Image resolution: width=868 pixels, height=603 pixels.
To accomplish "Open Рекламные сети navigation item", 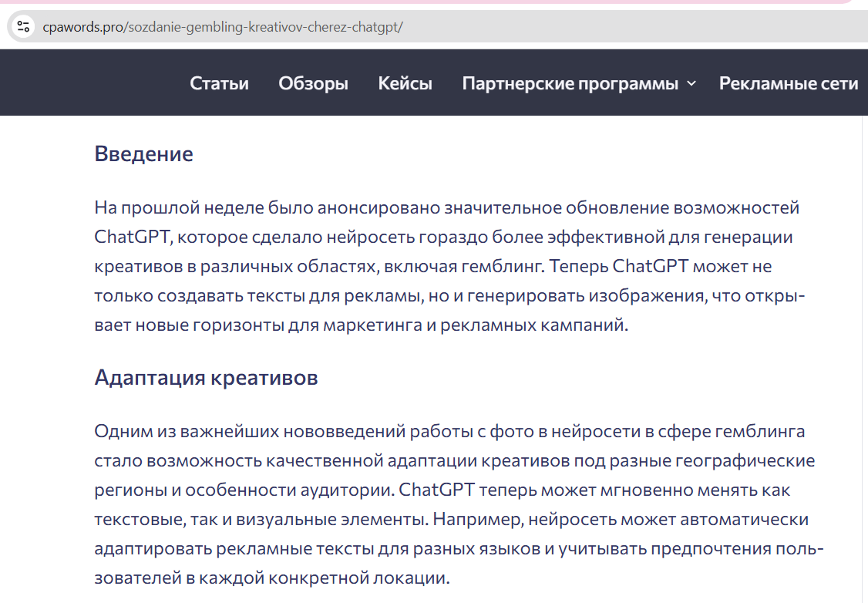I will (789, 83).
